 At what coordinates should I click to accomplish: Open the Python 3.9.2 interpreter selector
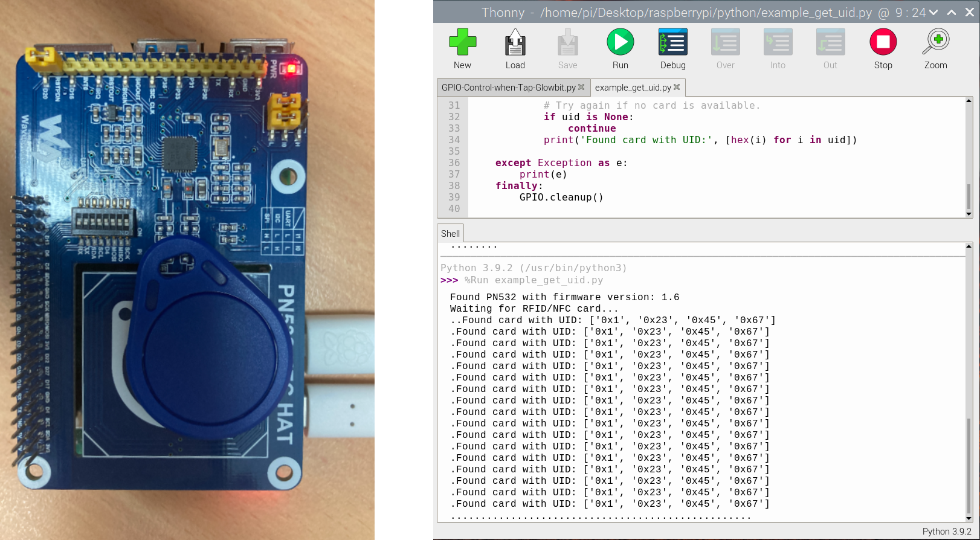tap(946, 532)
